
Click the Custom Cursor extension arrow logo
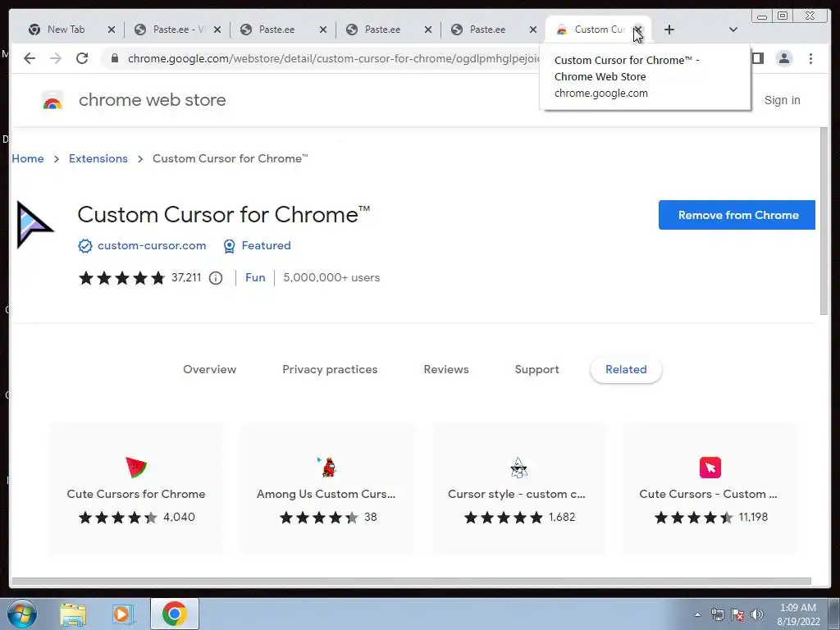click(34, 225)
